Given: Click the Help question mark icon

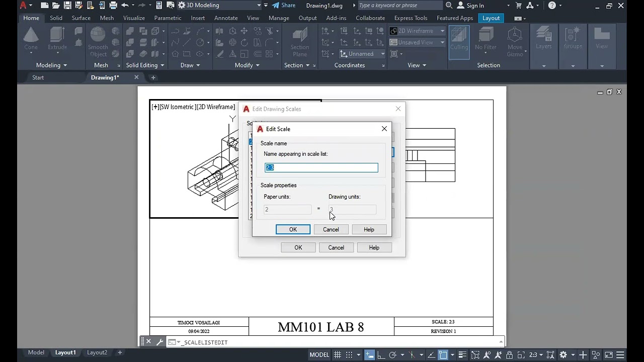Looking at the screenshot, I should pyautogui.click(x=552, y=6).
